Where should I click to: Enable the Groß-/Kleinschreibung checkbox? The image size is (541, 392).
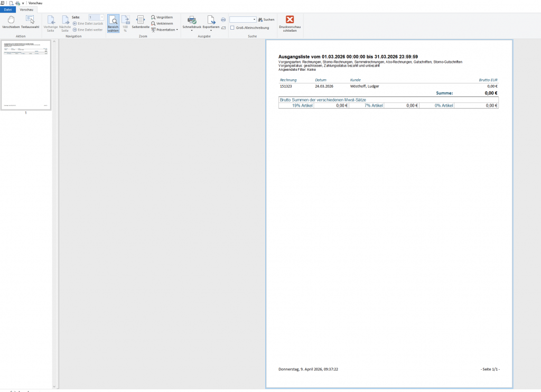tap(232, 28)
